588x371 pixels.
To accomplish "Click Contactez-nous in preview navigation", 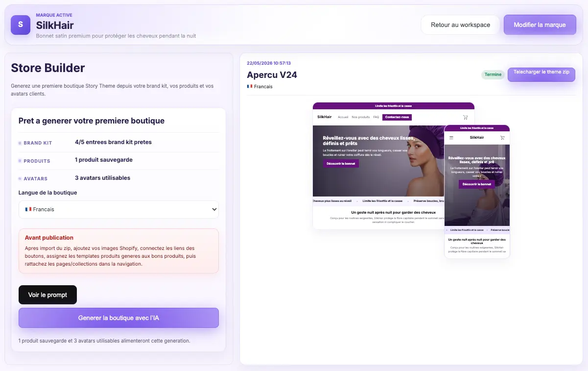I will (397, 117).
